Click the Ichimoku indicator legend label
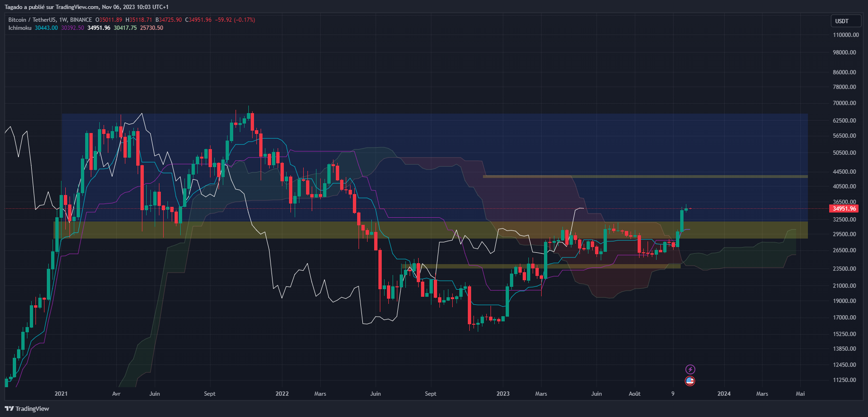 point(20,28)
